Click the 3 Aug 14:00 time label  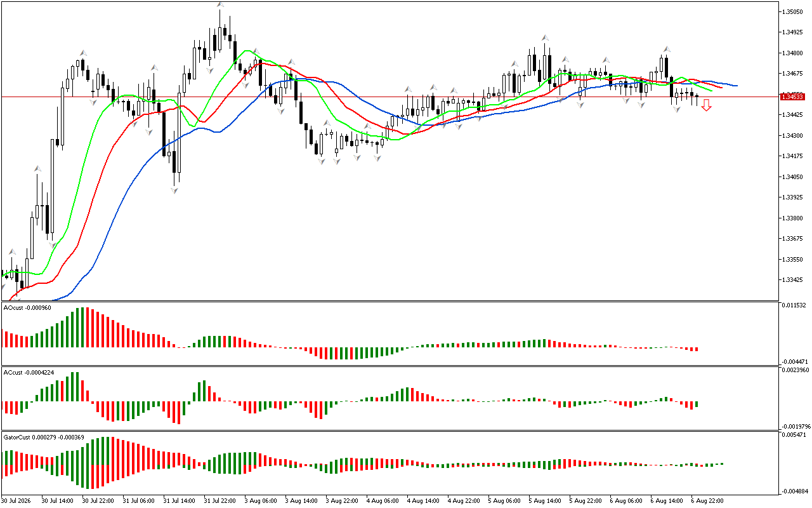point(301,500)
